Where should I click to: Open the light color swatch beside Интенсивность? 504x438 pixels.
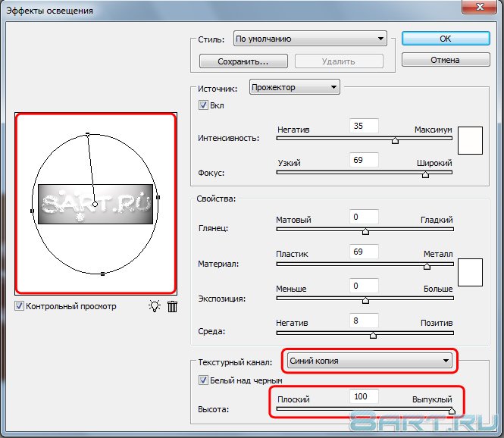tap(470, 140)
